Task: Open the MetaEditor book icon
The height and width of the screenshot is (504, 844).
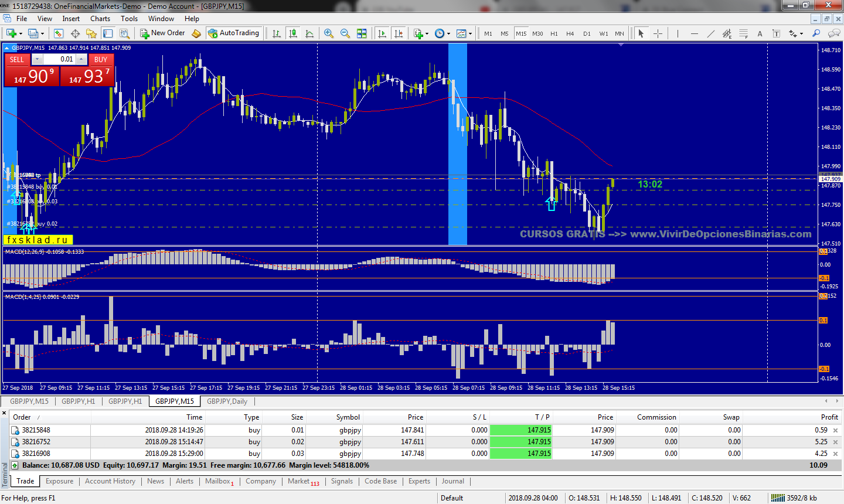Action: point(196,33)
